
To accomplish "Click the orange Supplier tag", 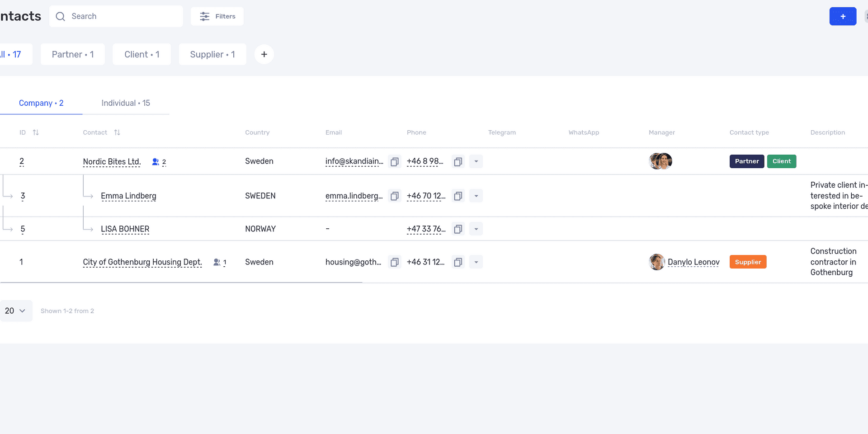I will (x=748, y=262).
